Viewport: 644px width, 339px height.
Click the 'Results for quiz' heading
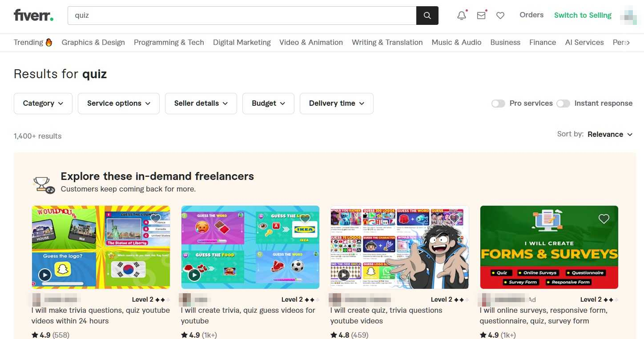click(x=60, y=74)
